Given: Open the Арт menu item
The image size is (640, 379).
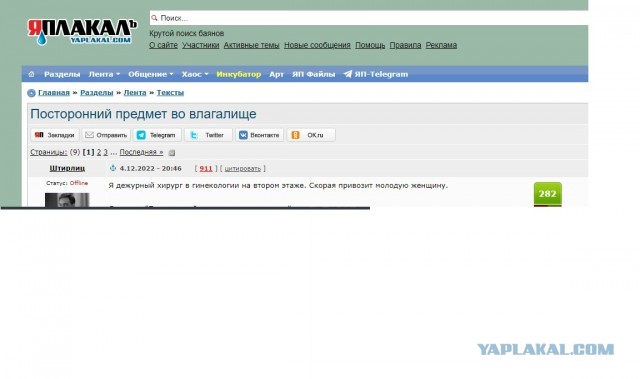Looking at the screenshot, I should 276,74.
